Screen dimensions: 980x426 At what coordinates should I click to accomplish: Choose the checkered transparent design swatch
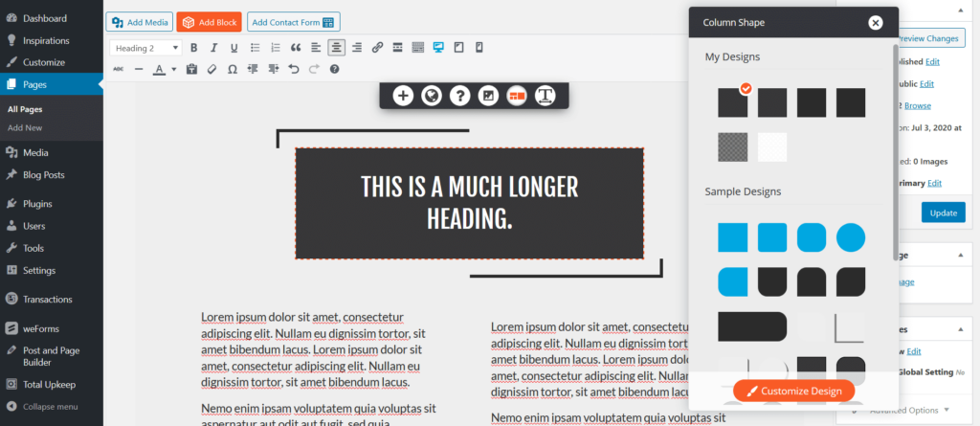(732, 147)
